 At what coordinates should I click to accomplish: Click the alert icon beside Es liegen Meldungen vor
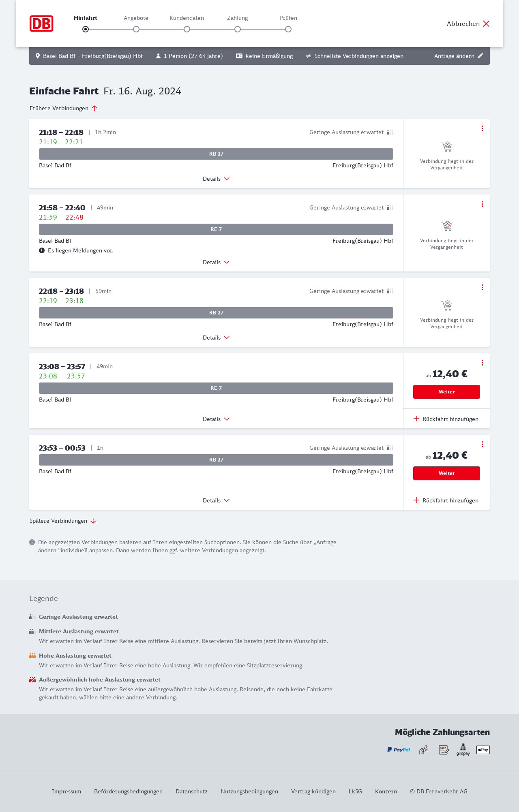42,250
